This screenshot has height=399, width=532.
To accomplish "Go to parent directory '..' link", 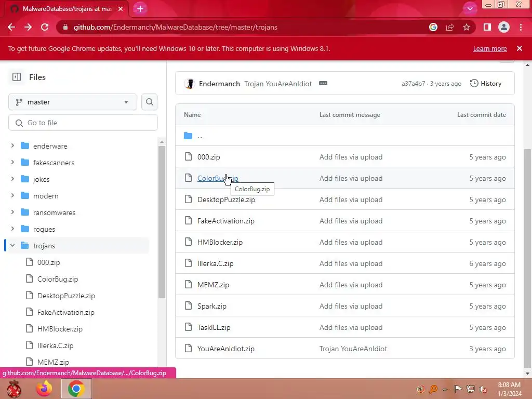I will (x=200, y=136).
